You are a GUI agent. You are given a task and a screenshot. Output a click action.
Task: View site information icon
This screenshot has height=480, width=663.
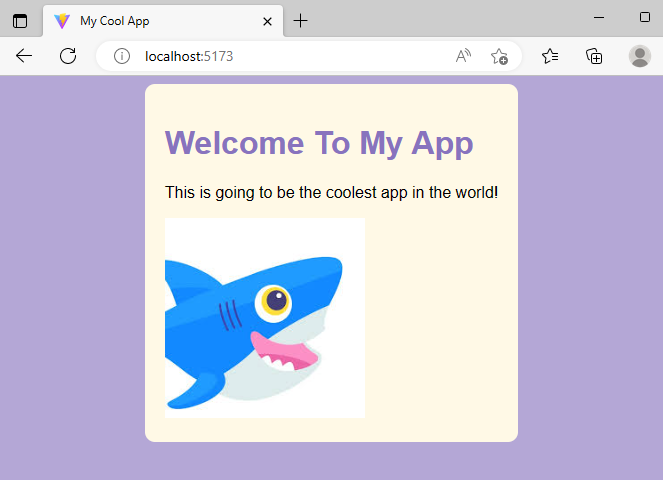[122, 56]
